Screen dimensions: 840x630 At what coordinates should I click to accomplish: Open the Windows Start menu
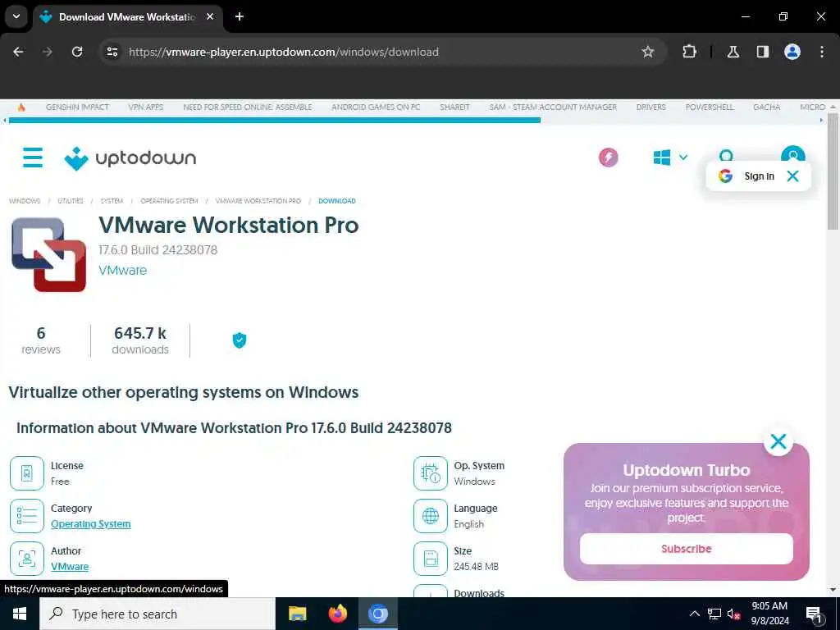(x=20, y=614)
